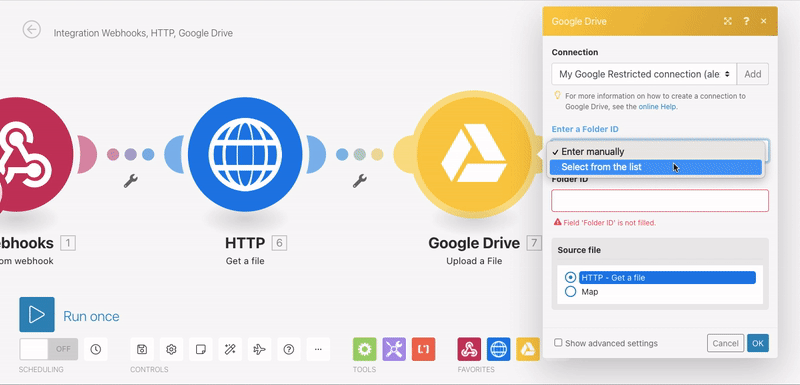Click the wrench between Webhooks and HTTP
The image size is (800, 385).
tap(131, 181)
